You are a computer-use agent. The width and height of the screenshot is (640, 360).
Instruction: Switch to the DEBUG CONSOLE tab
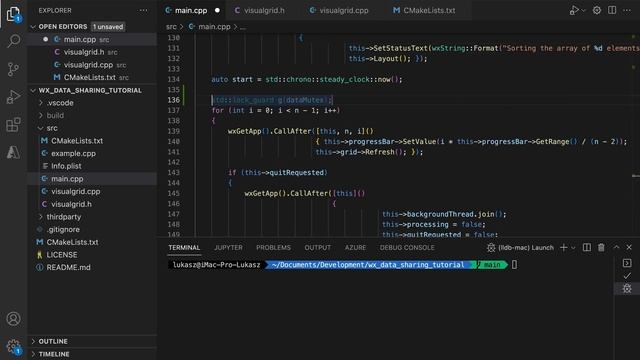pyautogui.click(x=407, y=247)
